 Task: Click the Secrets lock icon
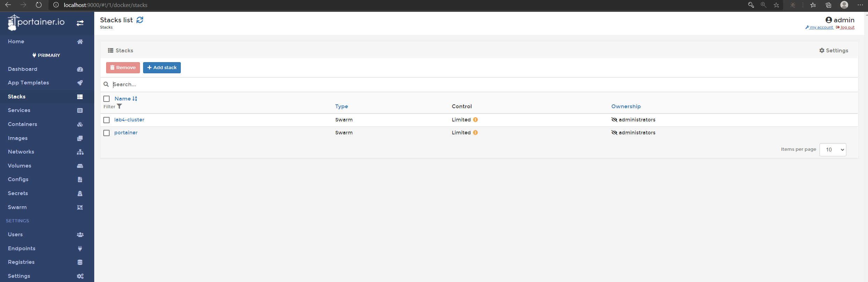tap(80, 193)
